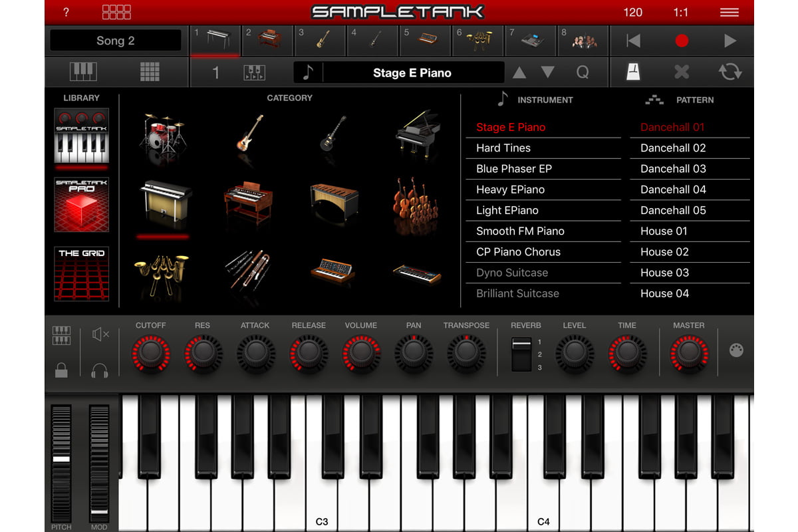Image resolution: width=798 pixels, height=532 pixels.
Task: Click the 1:1 position display
Action: pyautogui.click(x=681, y=13)
